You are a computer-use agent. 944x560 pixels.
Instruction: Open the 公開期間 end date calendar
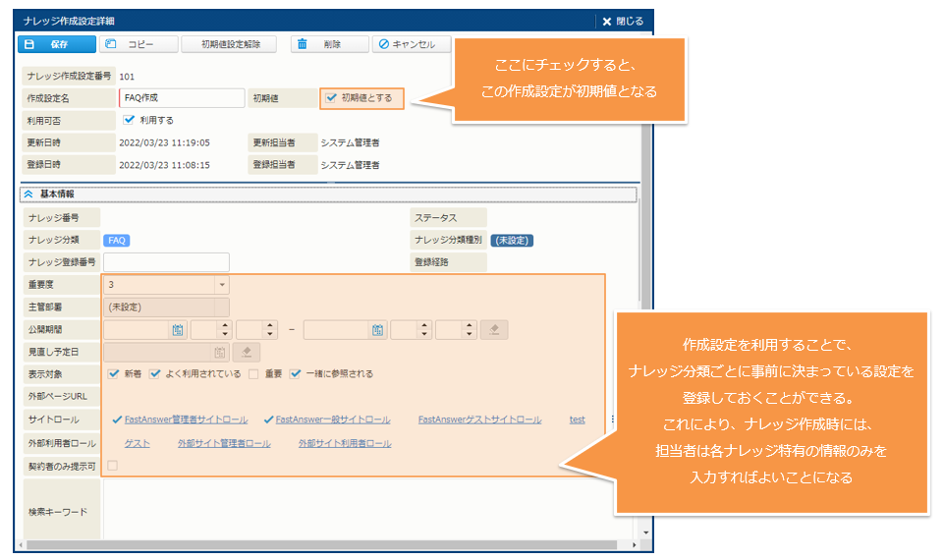point(377,330)
